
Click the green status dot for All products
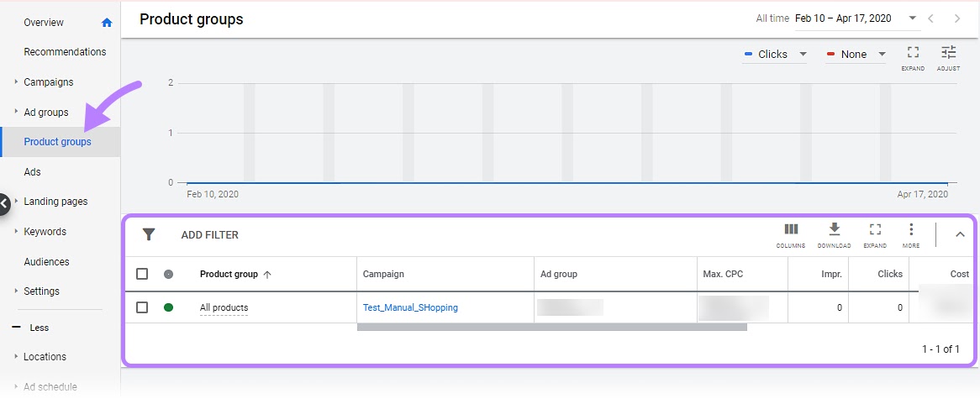pyautogui.click(x=168, y=307)
